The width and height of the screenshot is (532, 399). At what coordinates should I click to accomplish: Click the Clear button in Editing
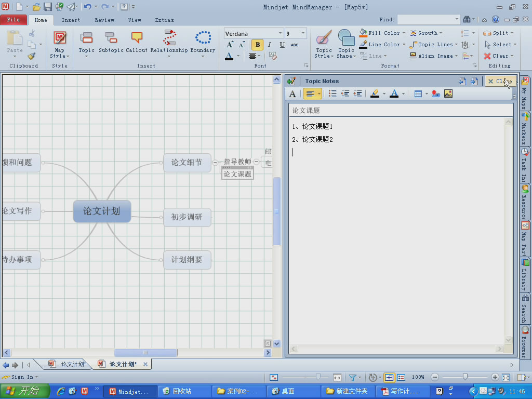click(498, 56)
